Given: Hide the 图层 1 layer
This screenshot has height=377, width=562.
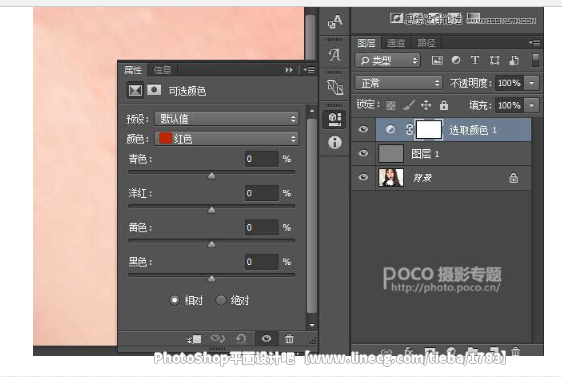Looking at the screenshot, I should click(x=363, y=153).
